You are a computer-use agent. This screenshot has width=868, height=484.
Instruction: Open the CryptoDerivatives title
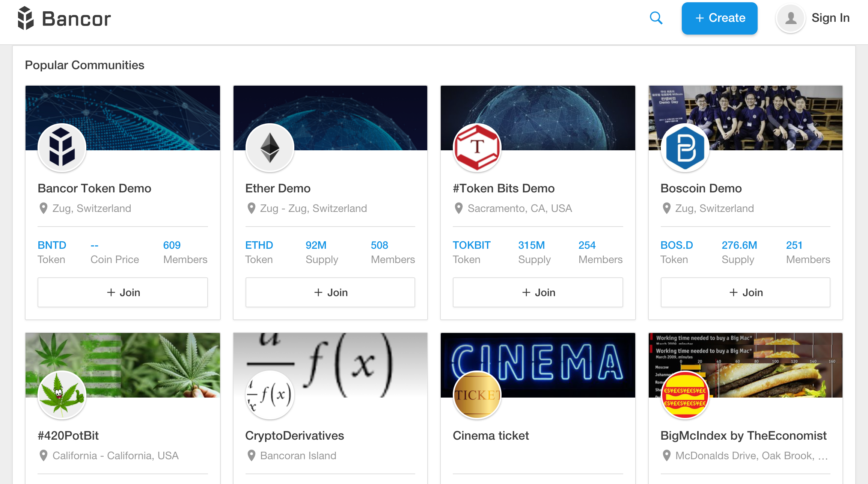[295, 436]
